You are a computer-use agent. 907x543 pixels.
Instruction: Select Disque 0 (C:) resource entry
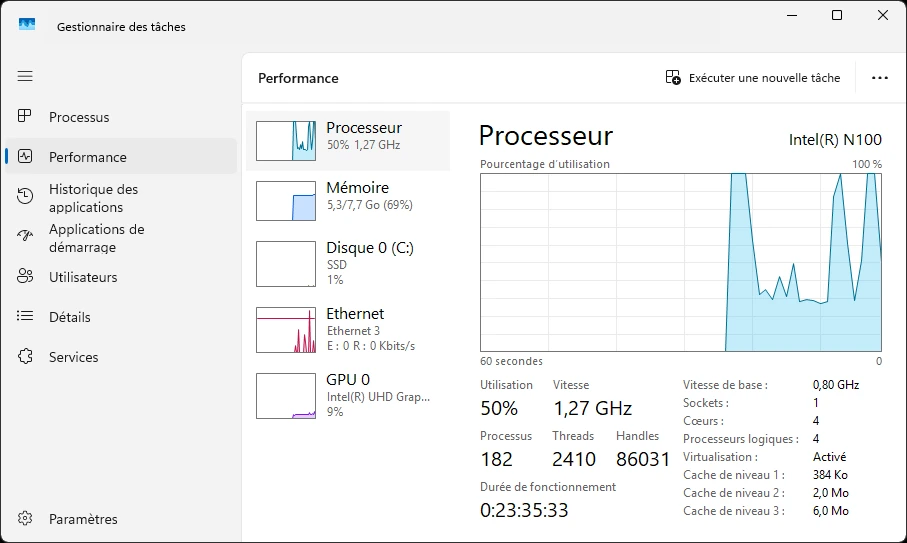348,264
